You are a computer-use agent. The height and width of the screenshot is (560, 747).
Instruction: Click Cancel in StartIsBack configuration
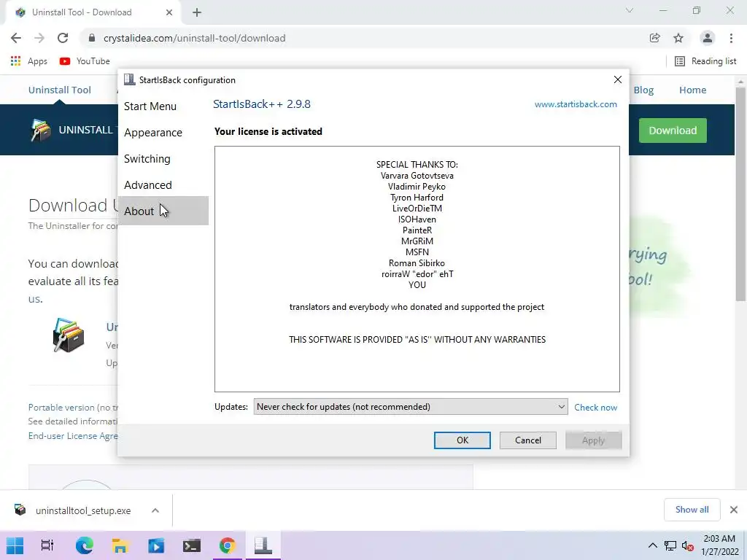tap(528, 440)
